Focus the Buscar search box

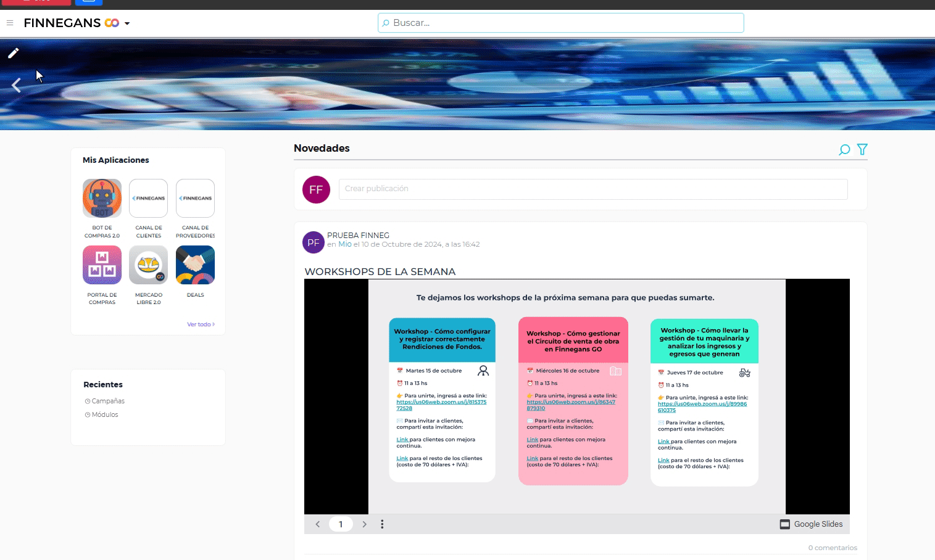coord(560,23)
